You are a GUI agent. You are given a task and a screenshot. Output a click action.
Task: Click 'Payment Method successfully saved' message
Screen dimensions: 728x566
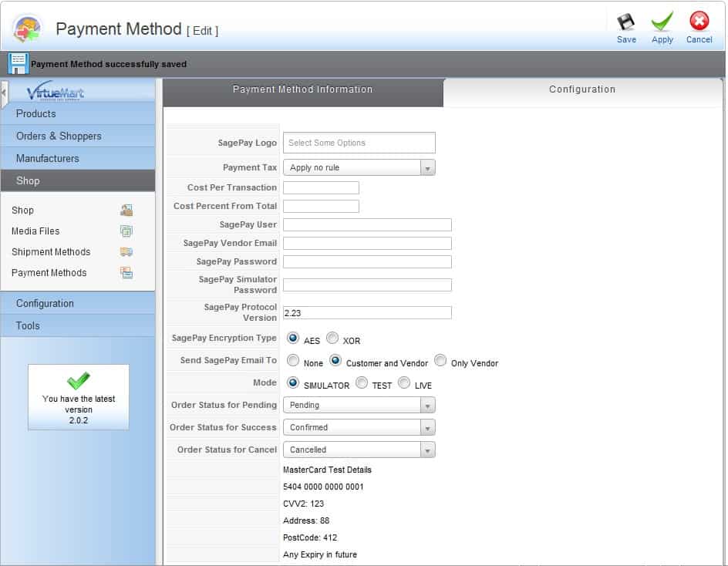coord(109,64)
